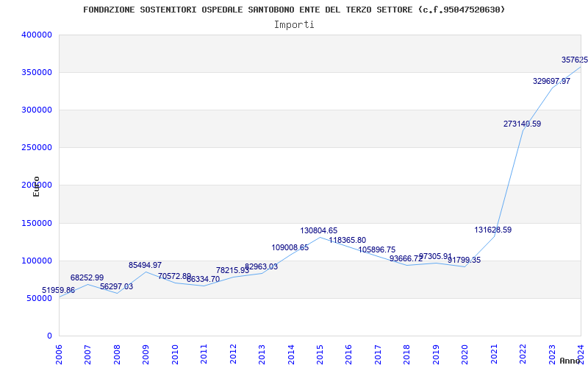Click the 400000 y-axis tick label
This screenshot has height=368, width=588.
36,35
